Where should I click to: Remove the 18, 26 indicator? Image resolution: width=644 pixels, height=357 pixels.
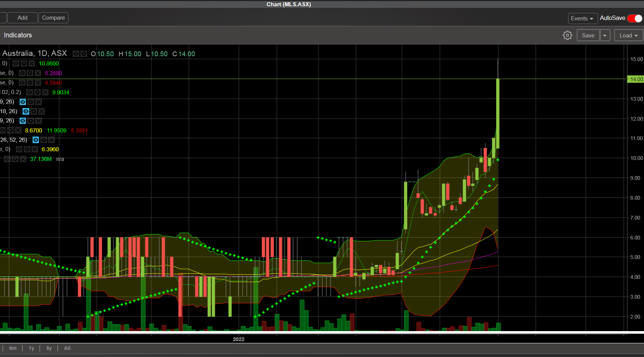41,111
